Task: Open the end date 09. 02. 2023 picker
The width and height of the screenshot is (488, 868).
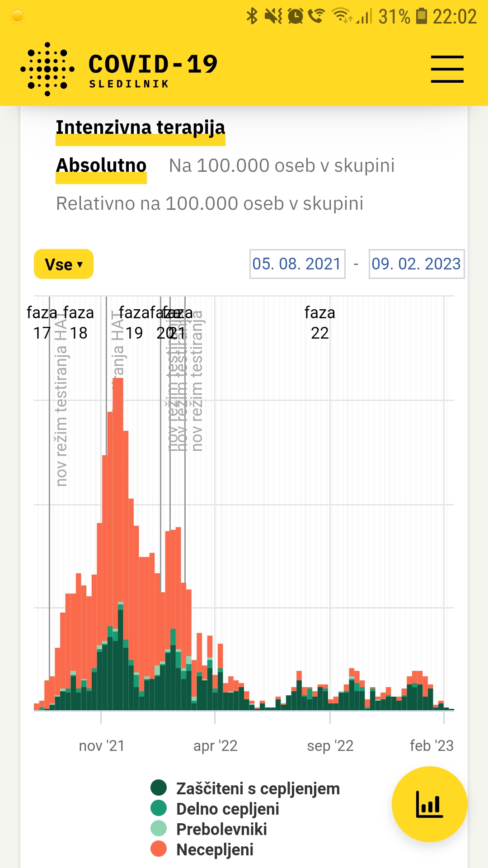Action: 416,264
